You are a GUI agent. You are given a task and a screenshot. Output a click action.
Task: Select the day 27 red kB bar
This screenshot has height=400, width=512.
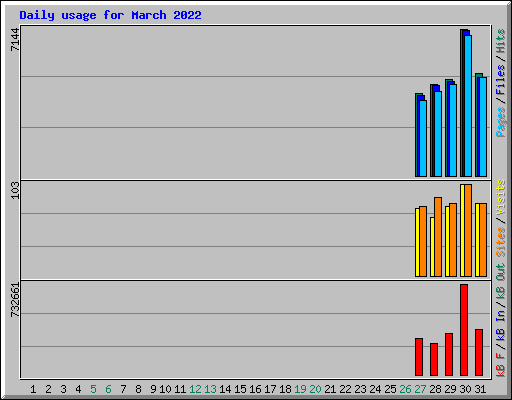click(x=419, y=357)
